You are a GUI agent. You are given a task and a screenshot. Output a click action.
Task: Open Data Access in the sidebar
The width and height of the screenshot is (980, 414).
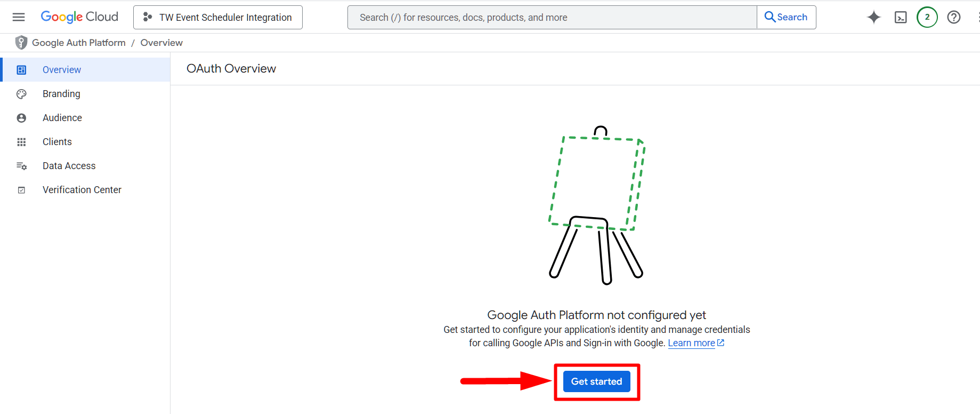tap(85, 166)
